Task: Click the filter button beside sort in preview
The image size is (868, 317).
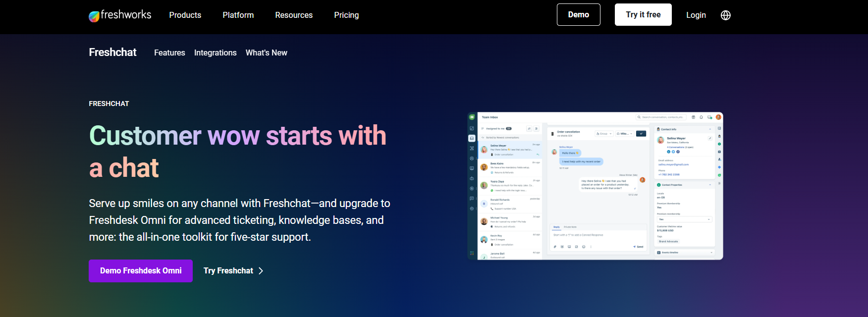Action: pyautogui.click(x=537, y=128)
